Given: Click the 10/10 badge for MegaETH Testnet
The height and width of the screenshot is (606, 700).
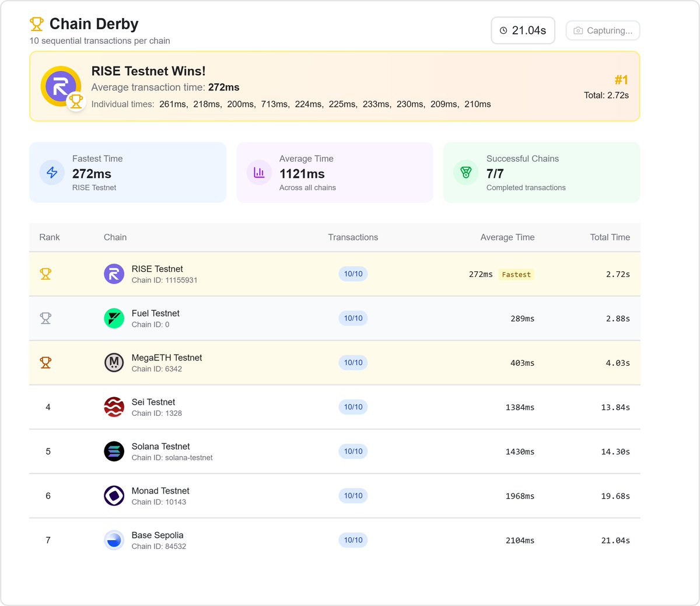Looking at the screenshot, I should coord(353,362).
